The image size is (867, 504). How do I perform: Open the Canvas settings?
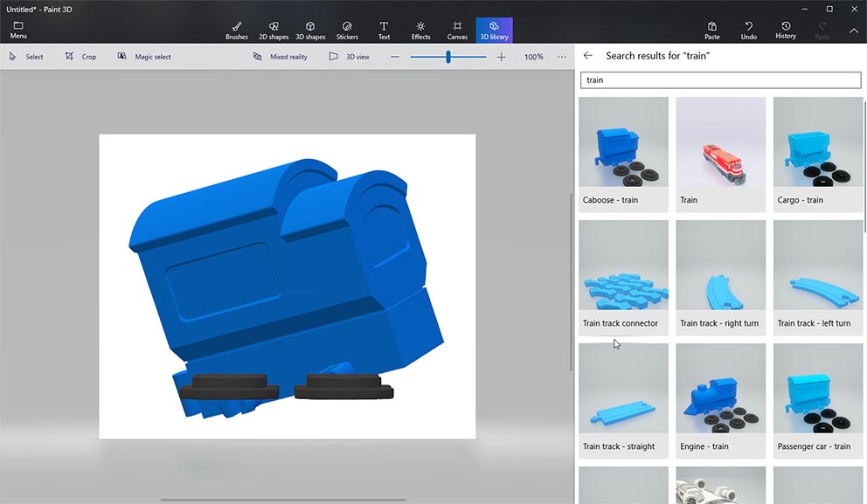[457, 31]
